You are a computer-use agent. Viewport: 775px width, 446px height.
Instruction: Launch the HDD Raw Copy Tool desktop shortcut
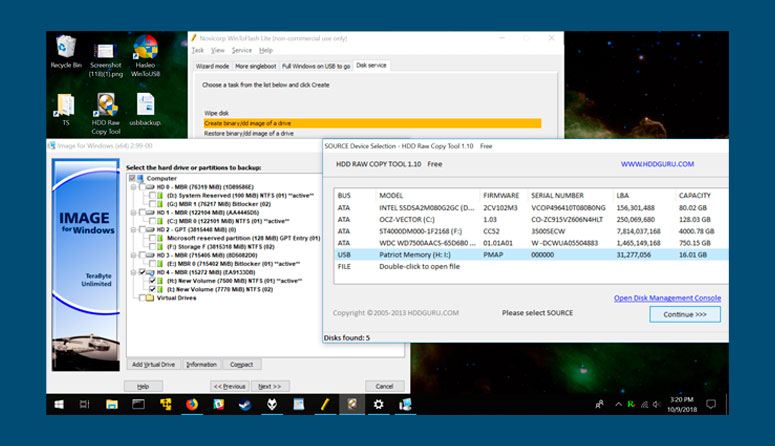click(106, 114)
